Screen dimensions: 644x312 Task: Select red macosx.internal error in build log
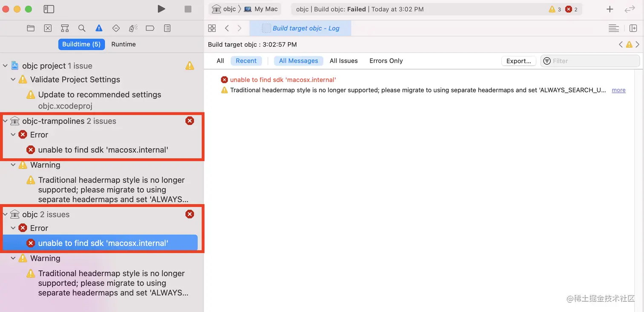[283, 80]
